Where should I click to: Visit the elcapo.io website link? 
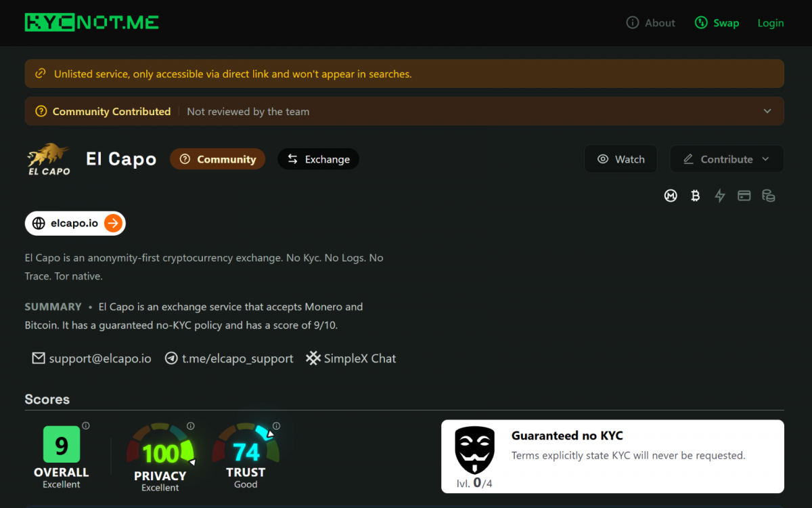coord(75,223)
